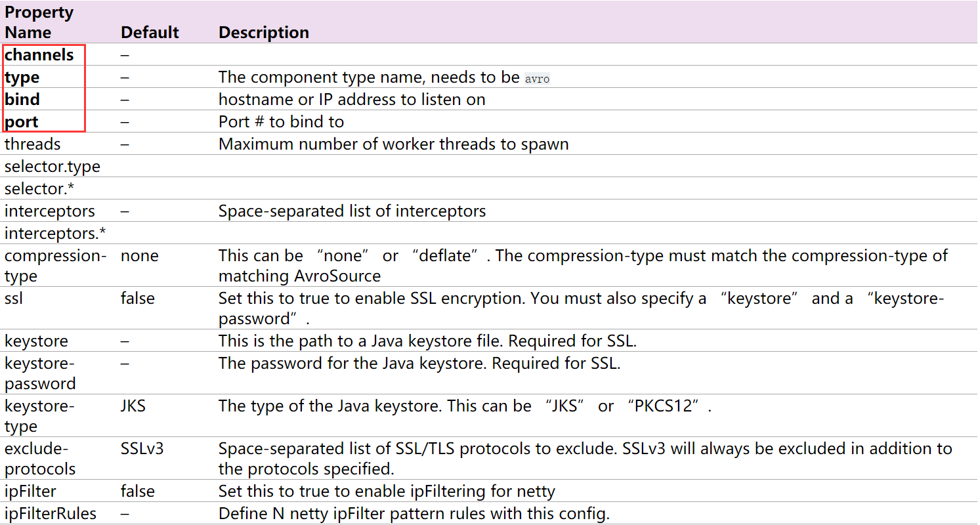980x525 pixels.
Task: Click the bind property cell
Action: (x=22, y=99)
